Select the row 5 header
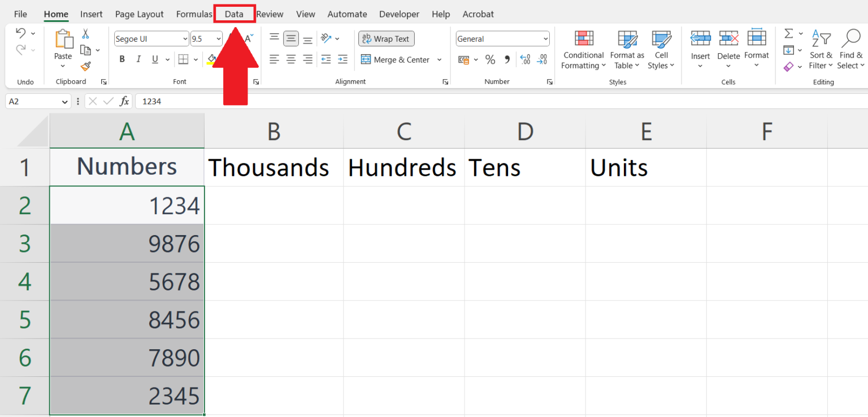Screen dimensions: 868x417 [25, 320]
